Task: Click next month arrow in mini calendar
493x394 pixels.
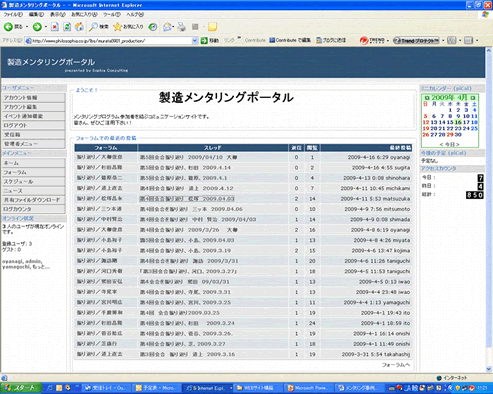Action: (x=473, y=98)
